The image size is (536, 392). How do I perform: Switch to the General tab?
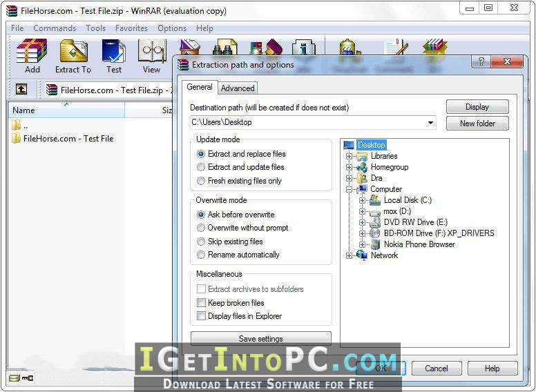pyautogui.click(x=200, y=87)
